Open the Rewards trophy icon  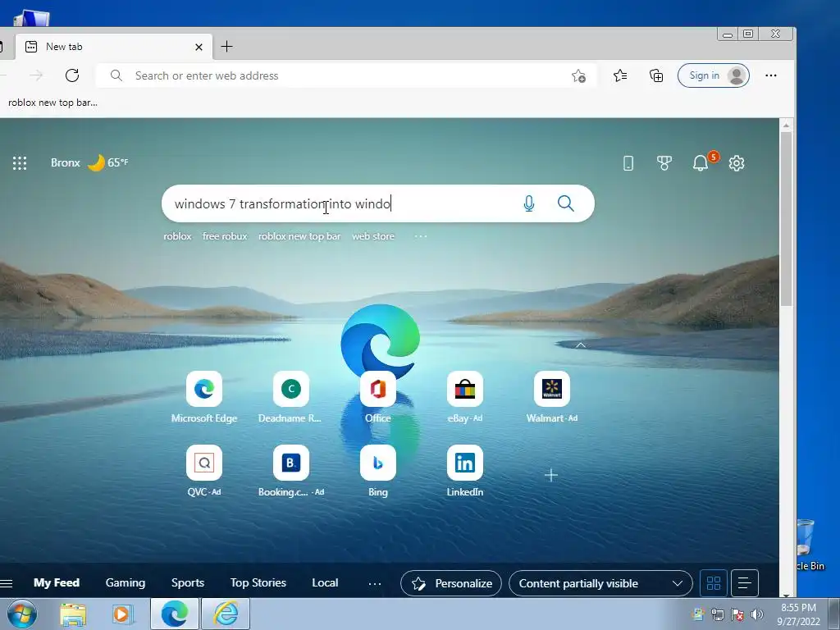[x=664, y=163]
